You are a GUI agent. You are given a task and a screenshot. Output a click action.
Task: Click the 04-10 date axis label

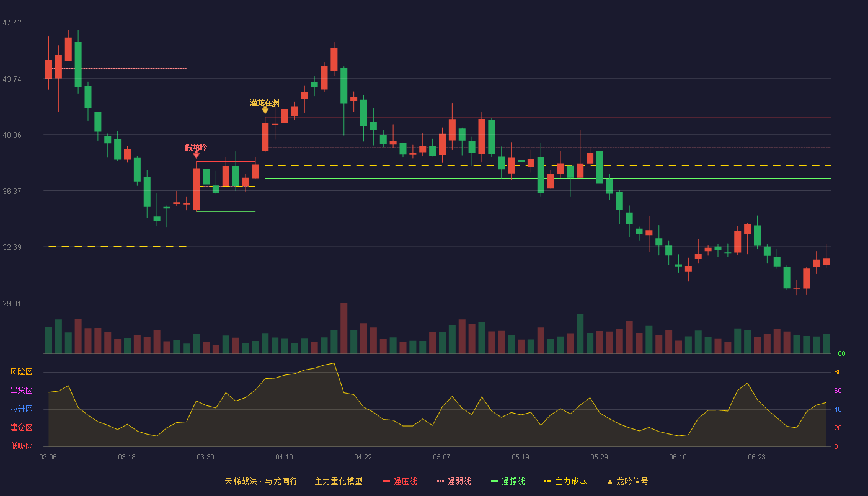(284, 457)
